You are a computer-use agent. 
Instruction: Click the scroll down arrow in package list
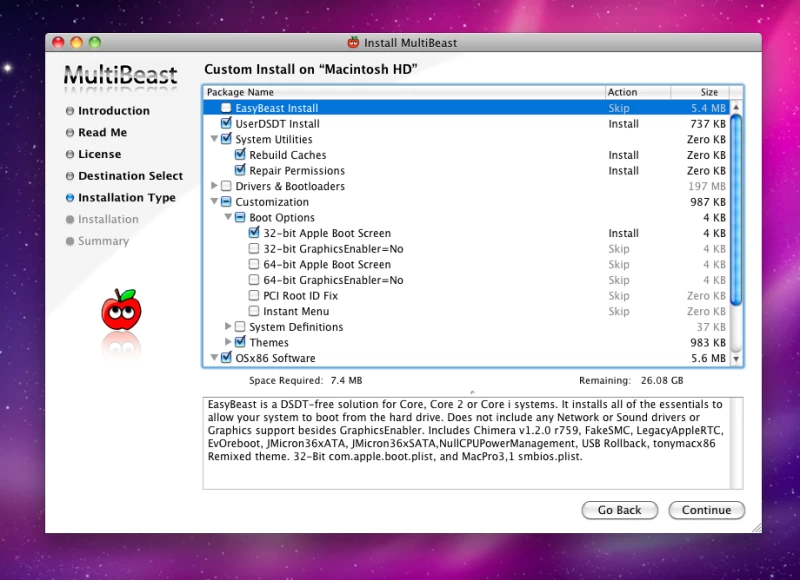point(737,358)
